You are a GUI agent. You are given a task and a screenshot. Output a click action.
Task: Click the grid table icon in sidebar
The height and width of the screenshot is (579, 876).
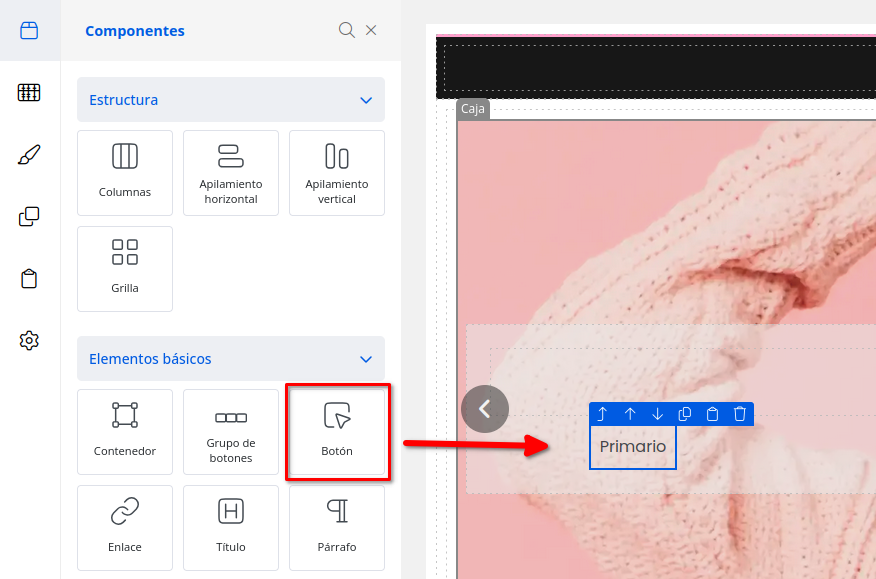point(29,93)
